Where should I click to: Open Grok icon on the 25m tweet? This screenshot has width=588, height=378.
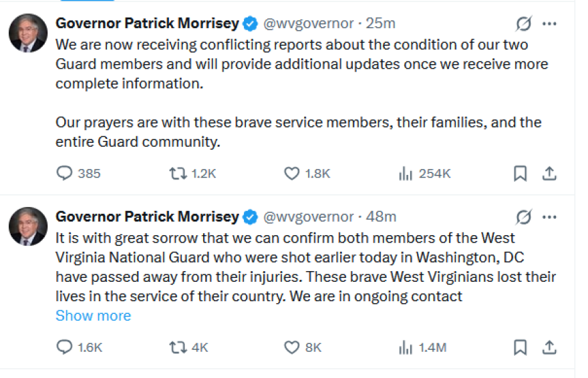pos(524,24)
